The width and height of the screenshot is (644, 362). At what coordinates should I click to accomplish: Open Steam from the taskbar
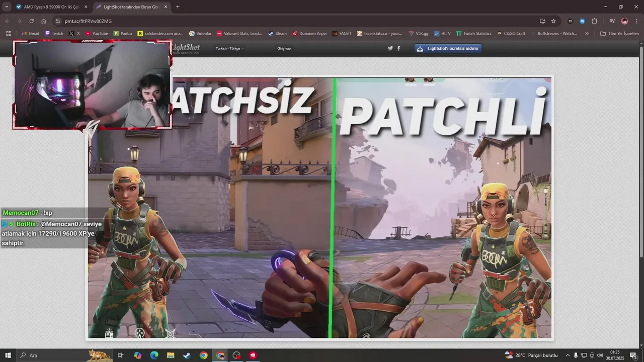point(187,355)
